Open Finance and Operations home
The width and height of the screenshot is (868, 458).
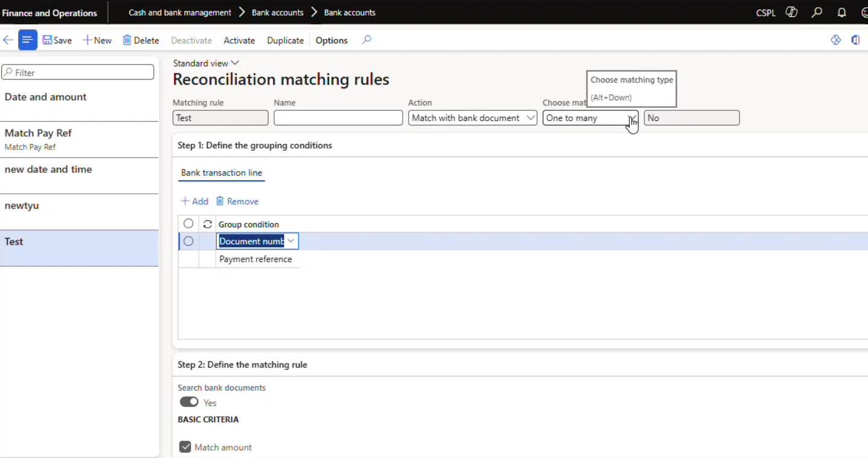(x=49, y=13)
